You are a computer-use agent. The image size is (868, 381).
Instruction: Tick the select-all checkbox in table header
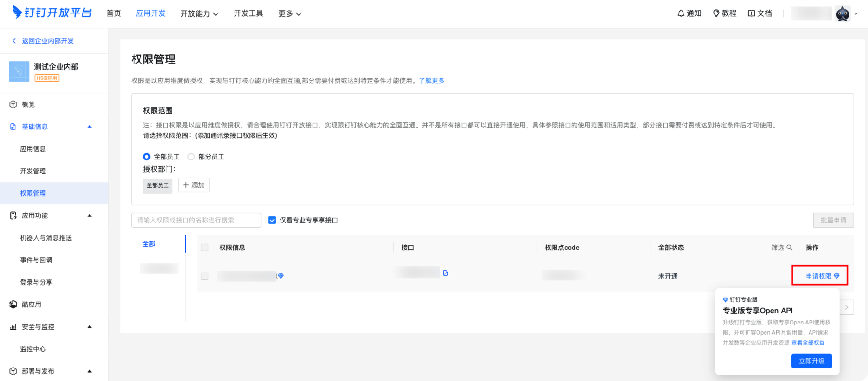[204, 248]
